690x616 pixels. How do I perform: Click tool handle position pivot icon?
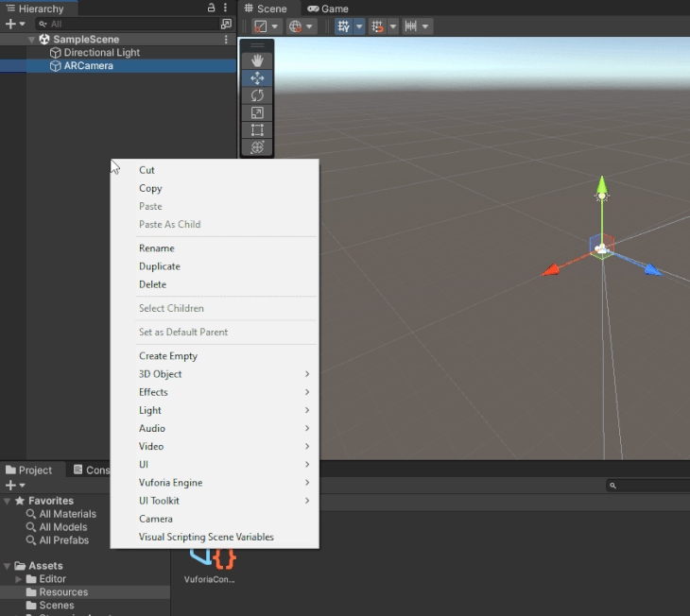pos(261,26)
